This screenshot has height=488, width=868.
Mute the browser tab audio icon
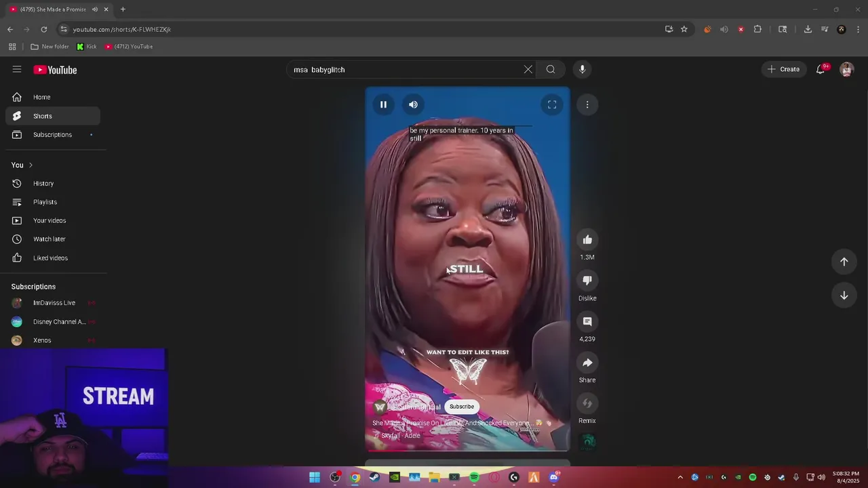pos(95,9)
